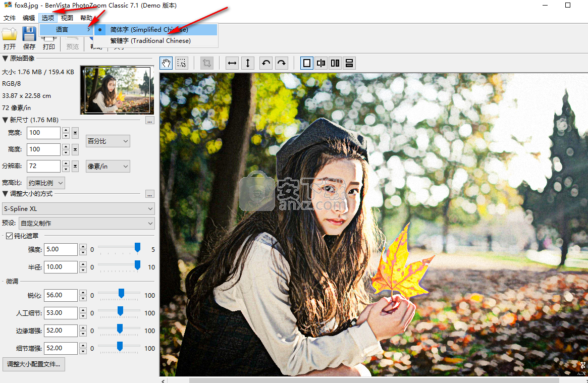Click the 人工细节 value field showing 53.00
Screen dimensions: 588x383
[x=61, y=313]
